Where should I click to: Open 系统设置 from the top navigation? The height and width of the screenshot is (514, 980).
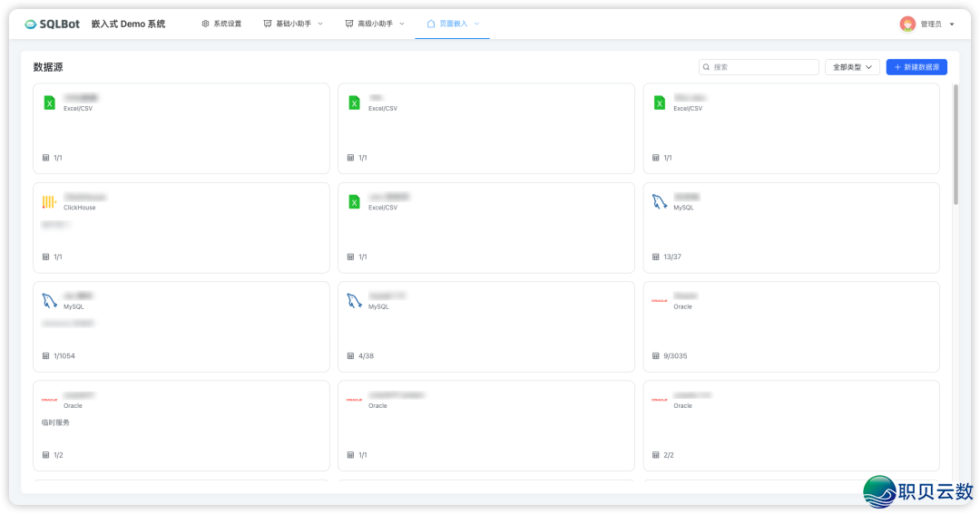click(221, 24)
